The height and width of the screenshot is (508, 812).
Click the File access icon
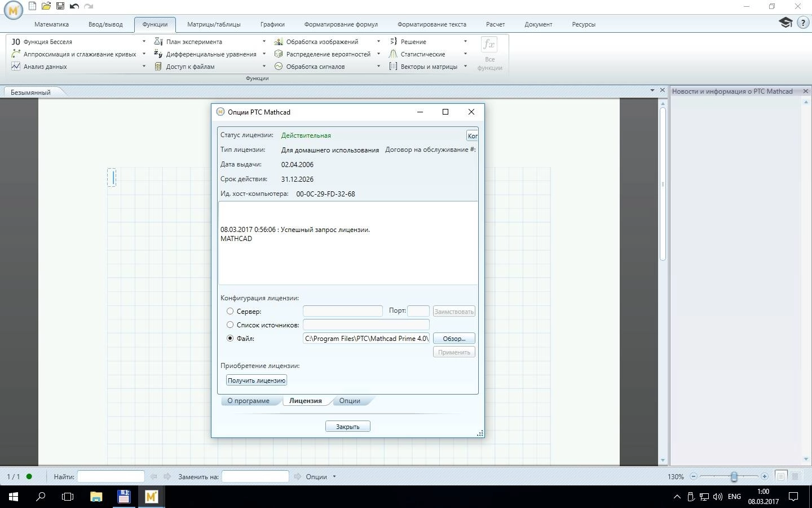click(x=158, y=66)
